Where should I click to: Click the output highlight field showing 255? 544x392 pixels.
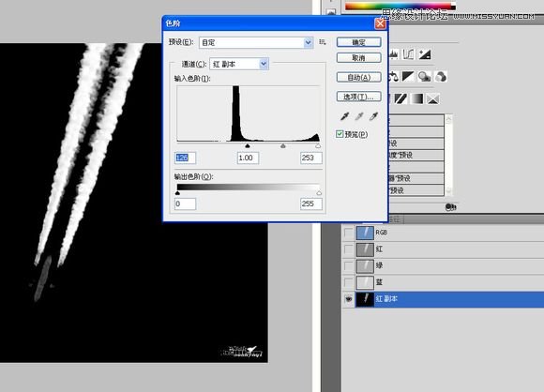tap(310, 204)
